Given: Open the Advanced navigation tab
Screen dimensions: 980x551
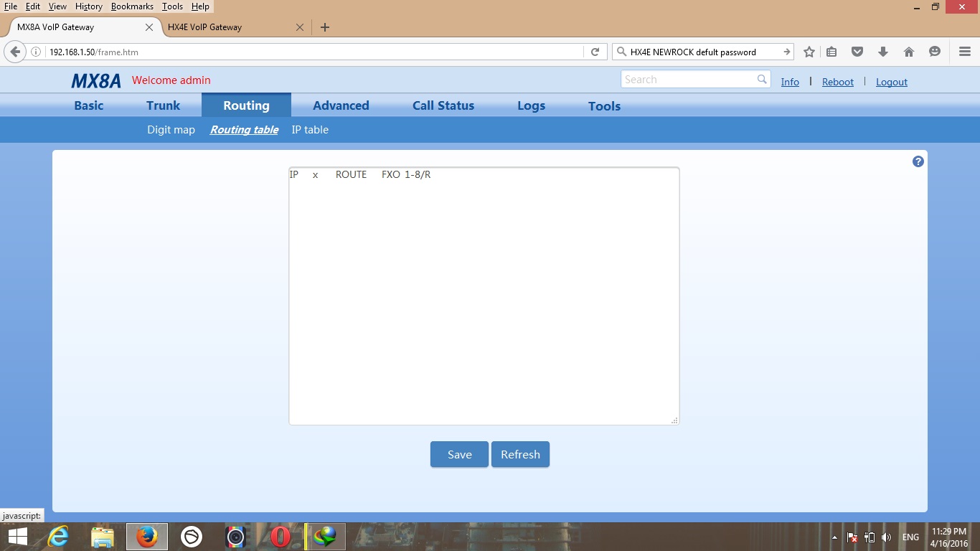Looking at the screenshot, I should click(341, 105).
